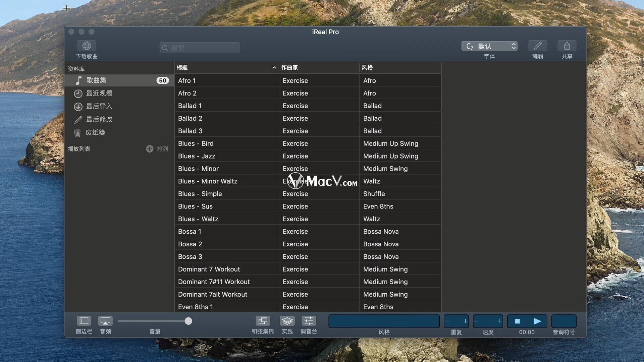Click the Shuffle style cell
This screenshot has height=362, width=644.
(374, 194)
